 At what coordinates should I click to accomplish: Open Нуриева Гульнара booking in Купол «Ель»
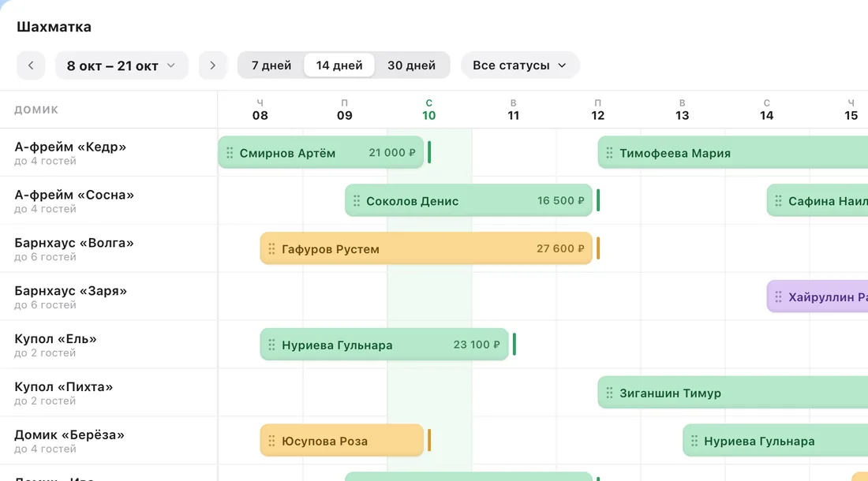(x=384, y=345)
